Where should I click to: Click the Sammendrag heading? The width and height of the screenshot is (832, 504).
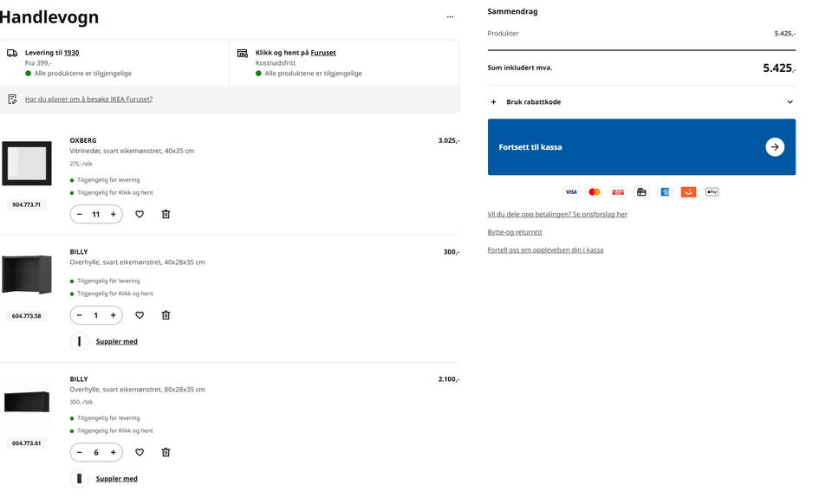tap(512, 11)
